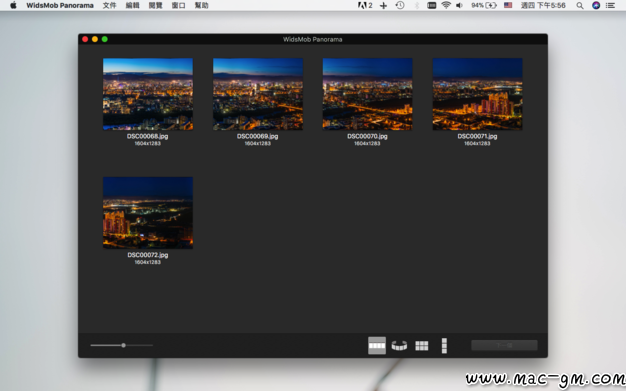Open the 編輯 menu
Screen dimensions: 626x391
(x=133, y=6)
